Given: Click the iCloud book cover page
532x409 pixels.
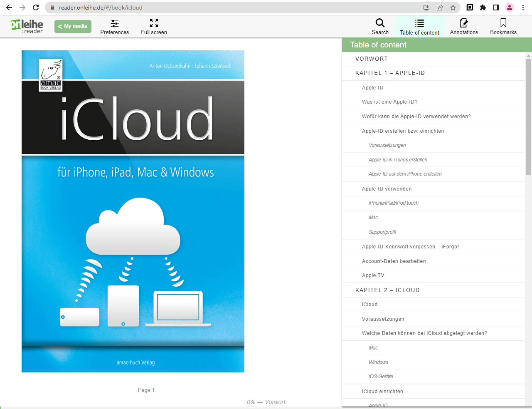Looking at the screenshot, I should click(x=133, y=211).
